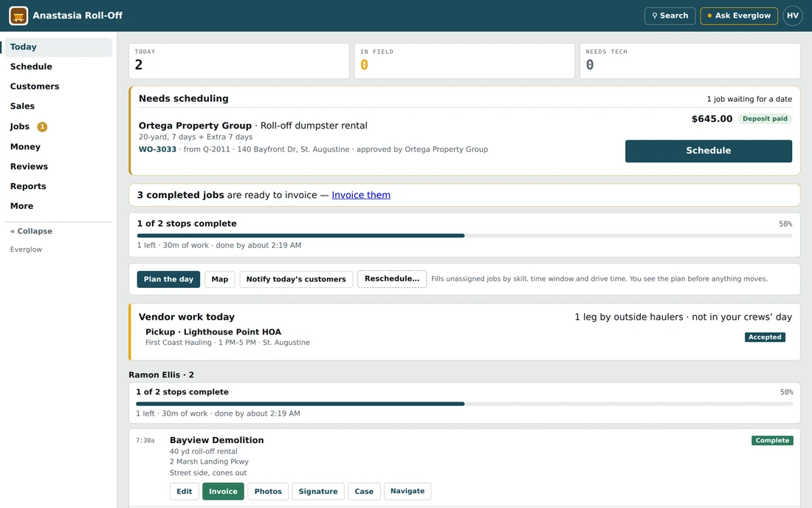Open Case for Bayview Demolition
This screenshot has height=508, width=812.
363,491
